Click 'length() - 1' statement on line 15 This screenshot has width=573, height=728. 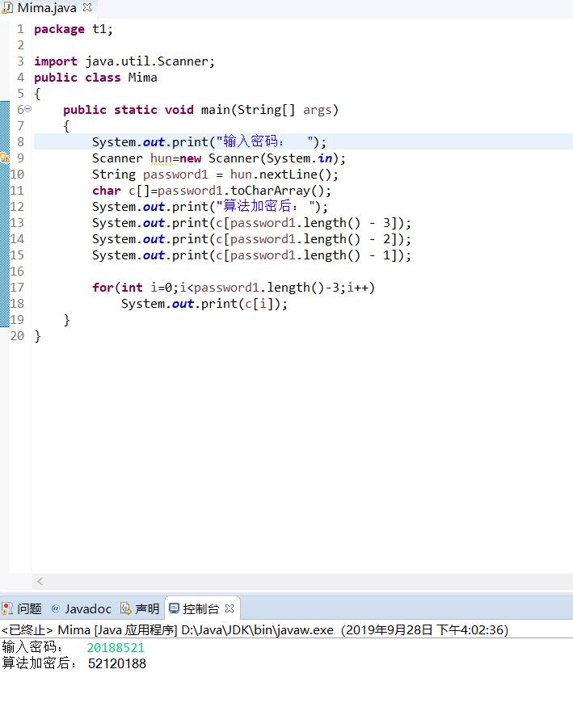(x=251, y=255)
